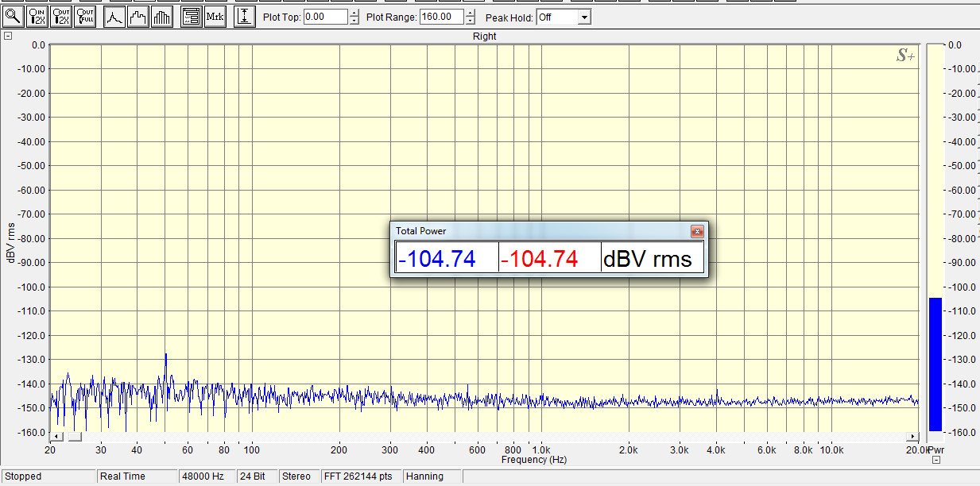Click the 24 Bit status bar entry

(x=257, y=476)
